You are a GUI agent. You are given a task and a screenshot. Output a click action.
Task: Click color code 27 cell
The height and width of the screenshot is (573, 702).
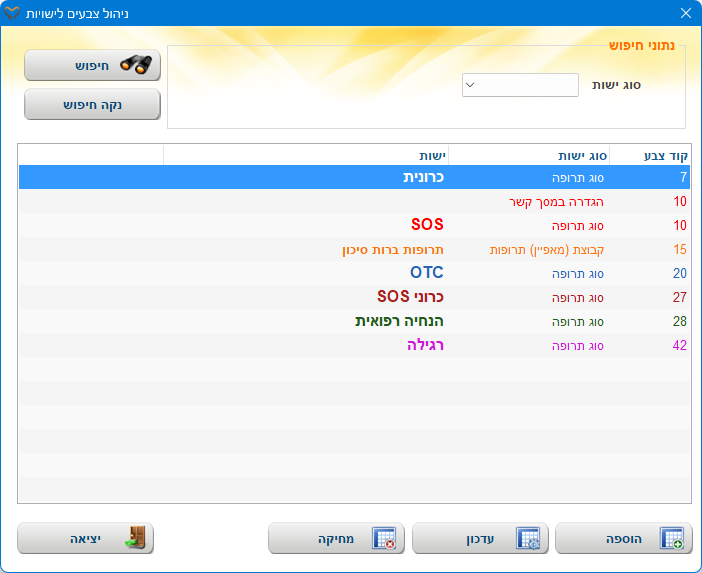[650, 297]
